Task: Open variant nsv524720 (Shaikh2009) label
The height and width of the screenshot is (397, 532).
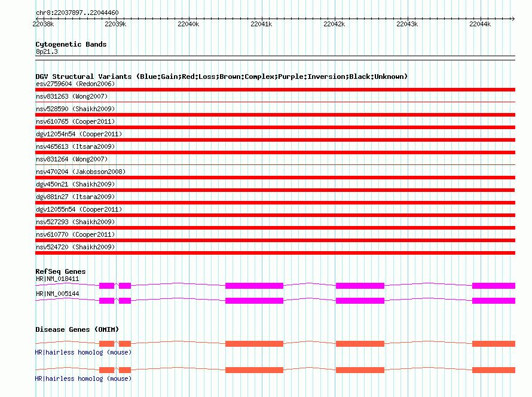Action: click(75, 247)
